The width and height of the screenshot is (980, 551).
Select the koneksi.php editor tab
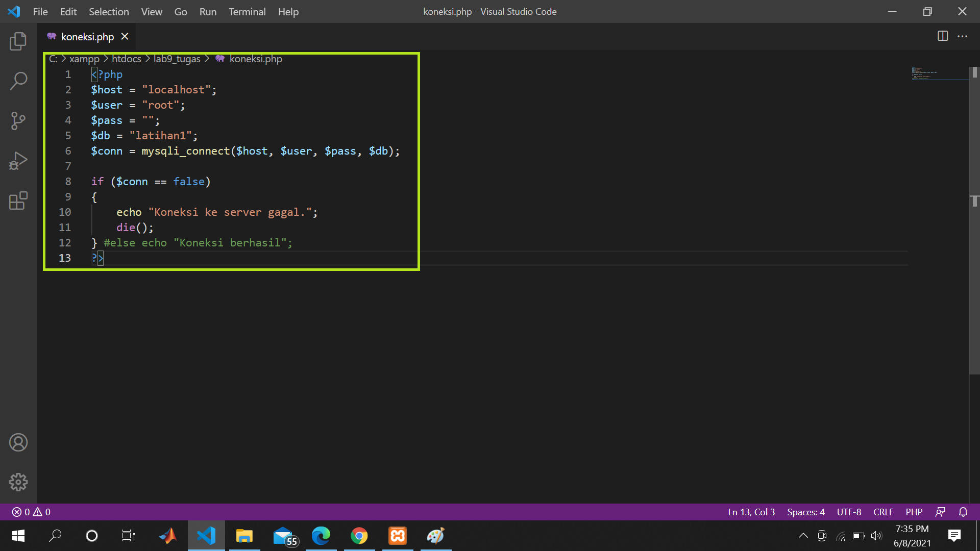pos(88,37)
